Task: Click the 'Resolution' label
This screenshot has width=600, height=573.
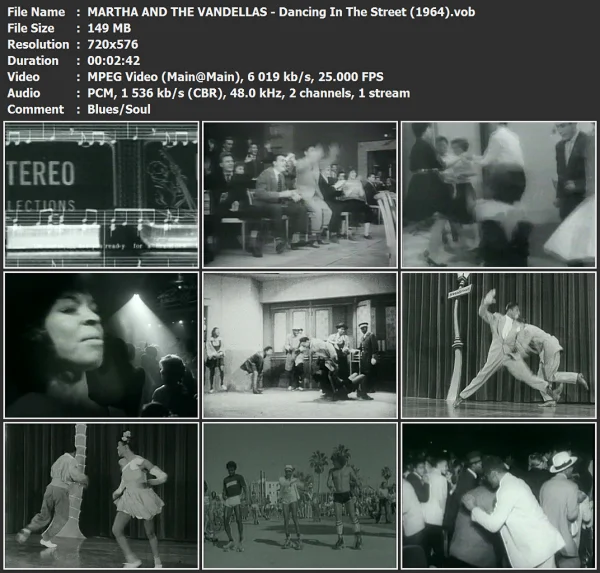Action: pos(38,44)
